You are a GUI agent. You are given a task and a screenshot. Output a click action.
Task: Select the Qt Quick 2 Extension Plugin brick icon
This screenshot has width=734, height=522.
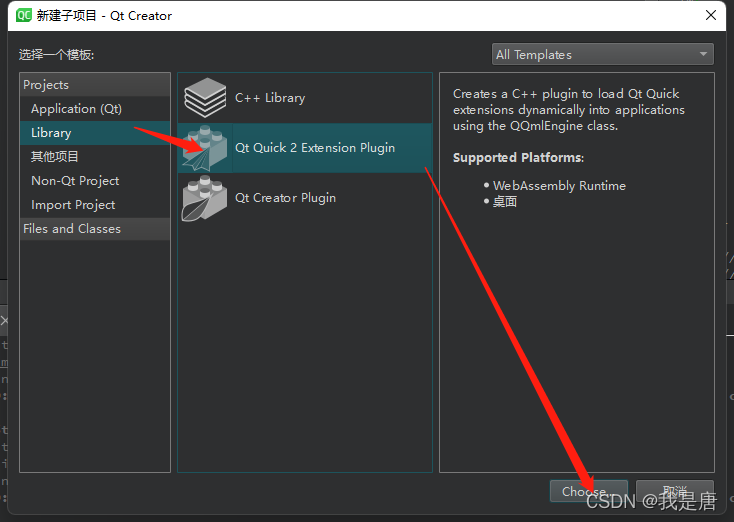pyautogui.click(x=205, y=148)
